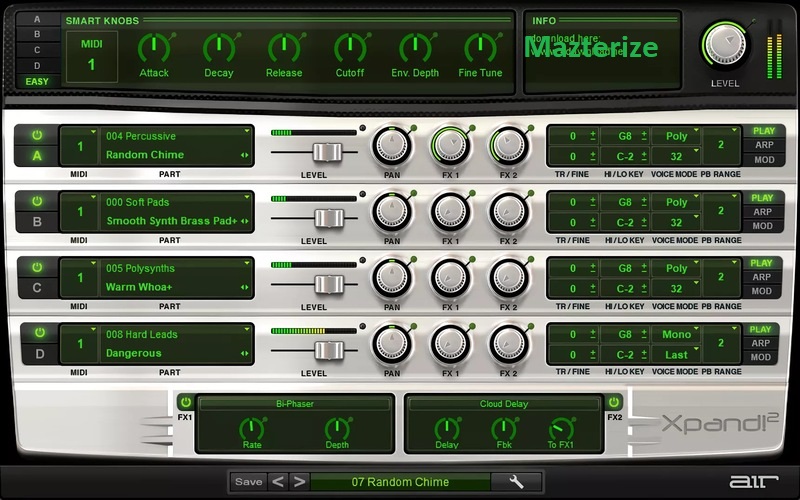This screenshot has width=800, height=500.
Task: Click the Part B FX 1 knob
Action: (450, 213)
